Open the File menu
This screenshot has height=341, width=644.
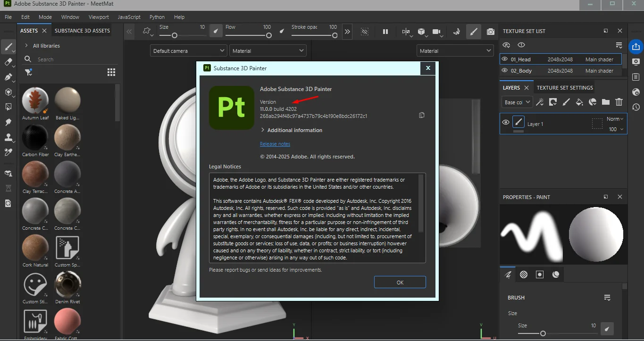pyautogui.click(x=8, y=17)
